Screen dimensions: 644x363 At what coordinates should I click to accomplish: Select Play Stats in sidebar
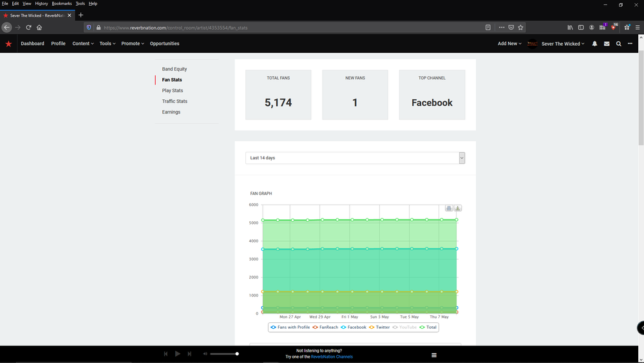click(x=173, y=90)
